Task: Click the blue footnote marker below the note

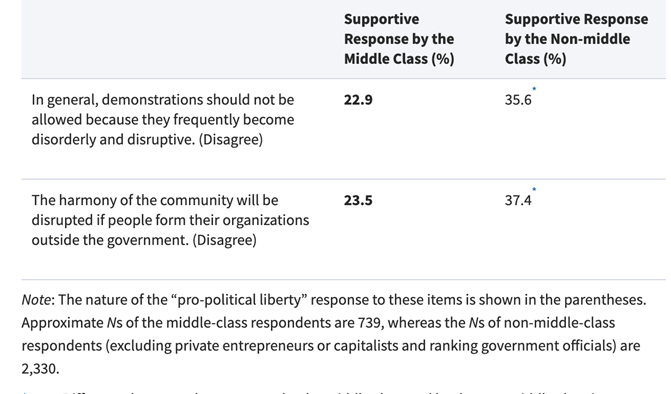Action: click(x=24, y=391)
